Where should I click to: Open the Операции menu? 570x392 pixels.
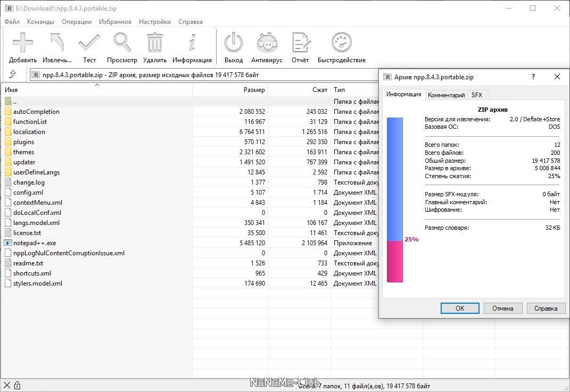click(x=77, y=21)
